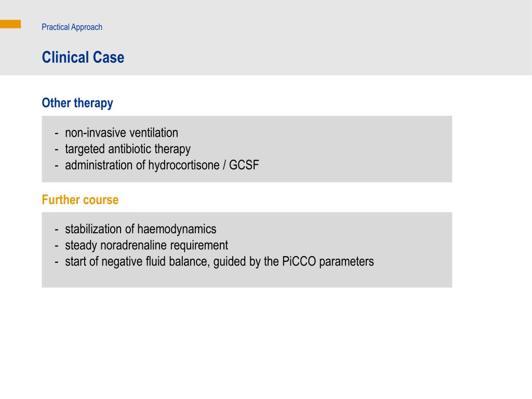Image resolution: width=532 pixels, height=399 pixels.
Task: Click the Practical Approach header label
Action: 72,27
